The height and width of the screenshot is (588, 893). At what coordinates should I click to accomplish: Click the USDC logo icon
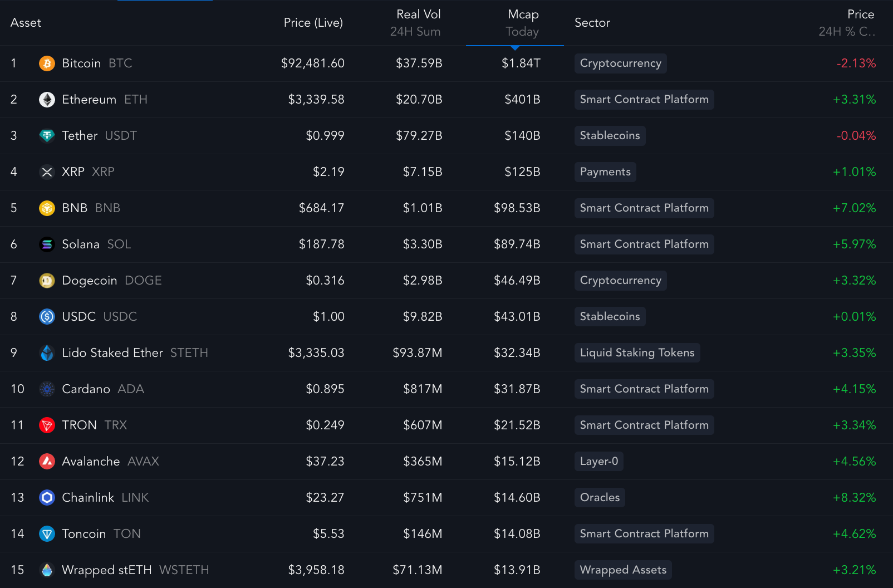(47, 317)
